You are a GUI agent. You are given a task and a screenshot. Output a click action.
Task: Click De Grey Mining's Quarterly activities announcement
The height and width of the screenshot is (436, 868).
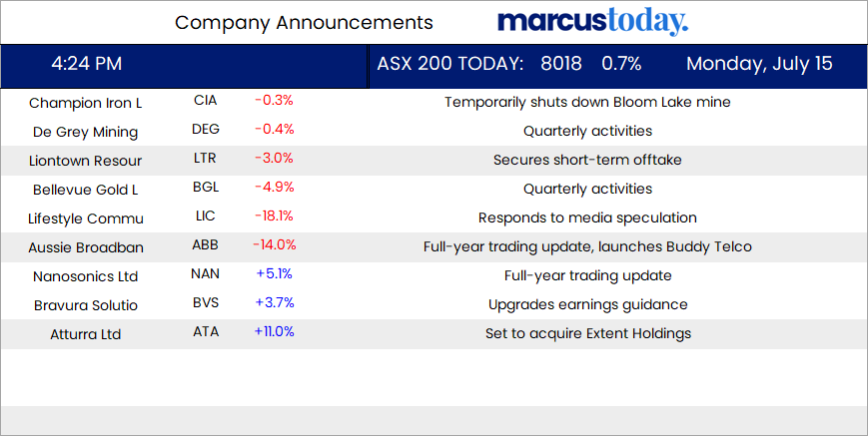coord(587,131)
